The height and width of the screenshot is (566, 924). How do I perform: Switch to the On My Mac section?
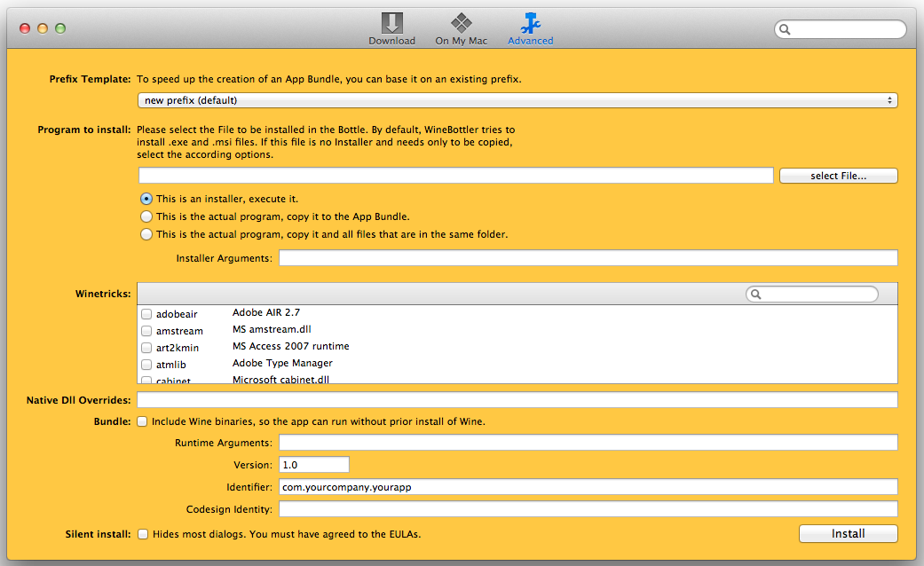click(461, 28)
